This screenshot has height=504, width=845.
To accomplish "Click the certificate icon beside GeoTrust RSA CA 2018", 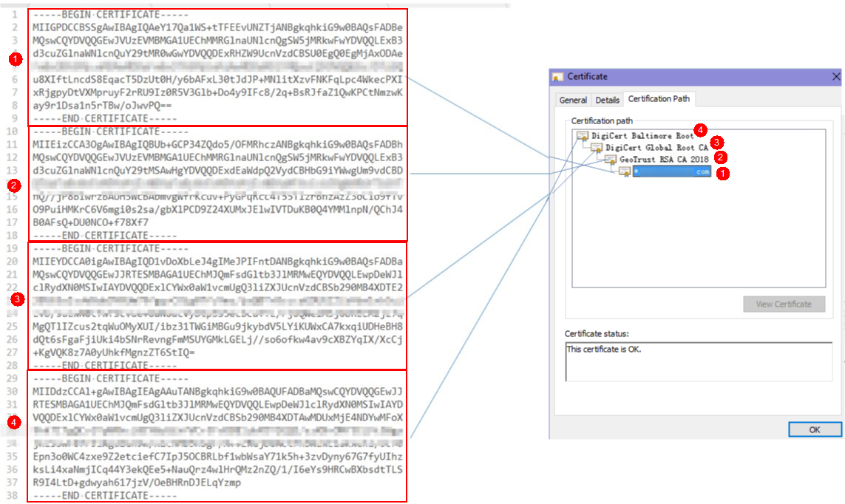I will 610,160.
